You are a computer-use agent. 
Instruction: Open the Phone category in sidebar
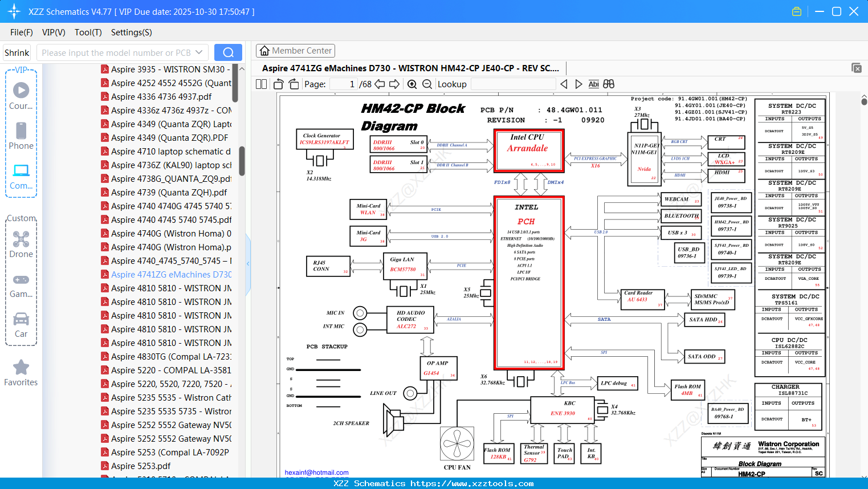tap(21, 136)
